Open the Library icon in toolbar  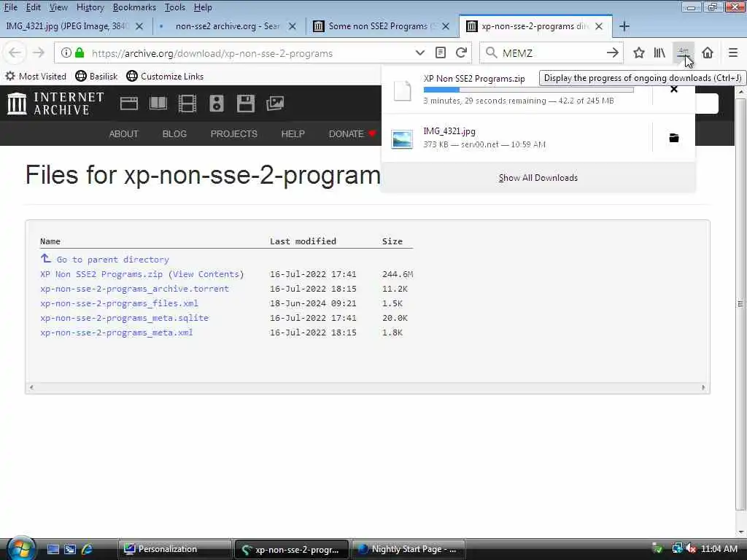659,52
